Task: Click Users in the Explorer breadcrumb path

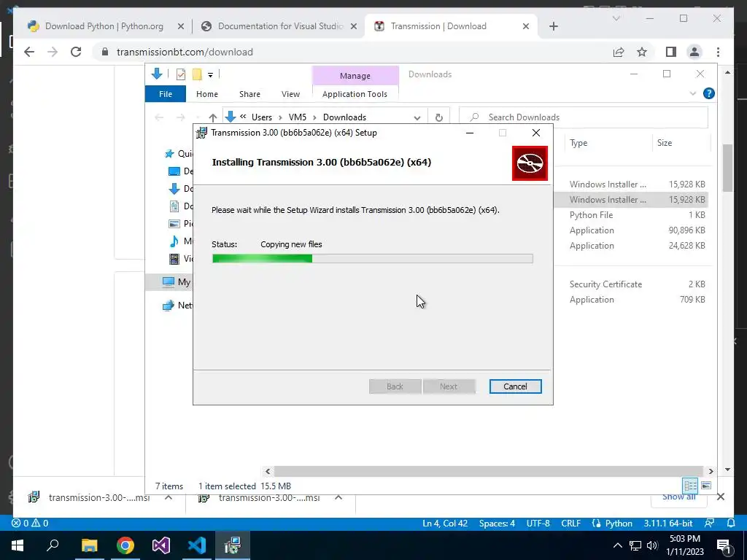Action: pyautogui.click(x=262, y=117)
